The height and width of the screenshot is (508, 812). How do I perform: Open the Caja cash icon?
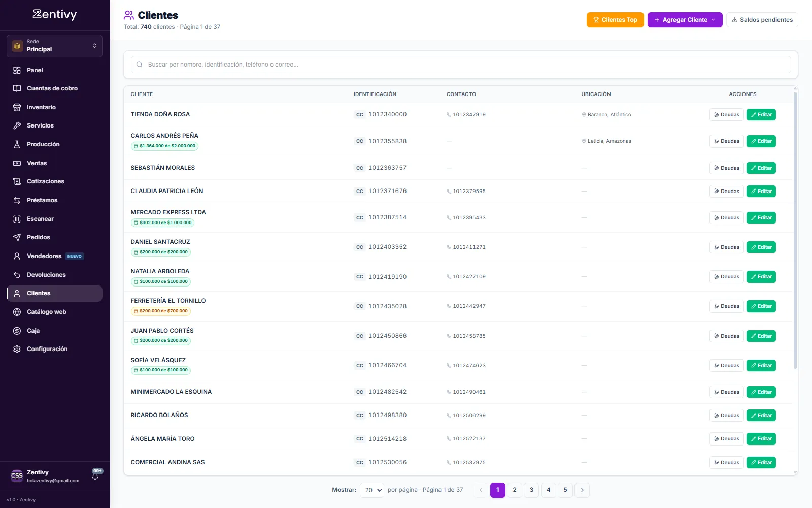(x=17, y=331)
